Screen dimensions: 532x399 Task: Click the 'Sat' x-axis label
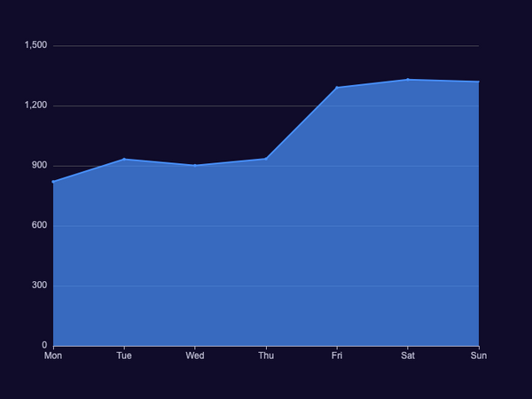pyautogui.click(x=408, y=356)
